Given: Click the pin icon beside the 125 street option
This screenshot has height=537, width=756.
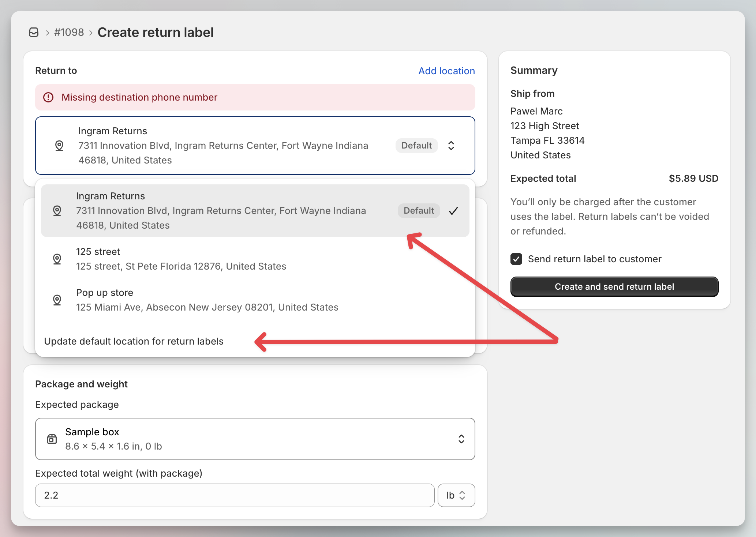Looking at the screenshot, I should tap(57, 259).
